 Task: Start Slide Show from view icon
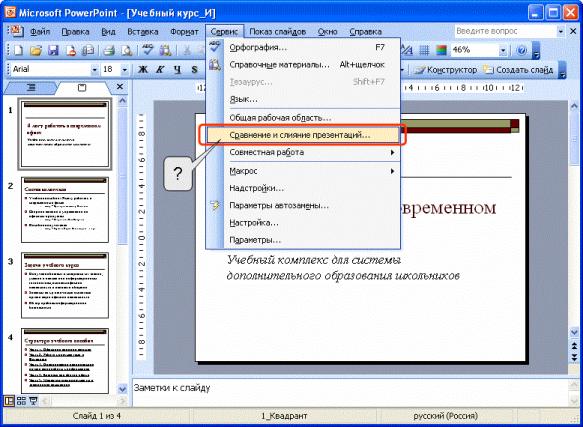[x=33, y=401]
